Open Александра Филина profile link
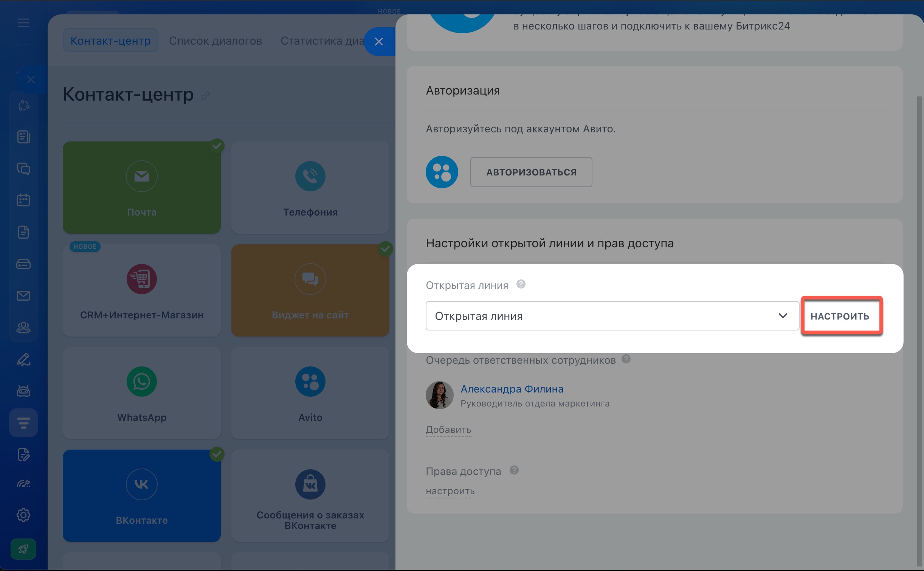Screen dimensions: 924x571 tap(512, 389)
